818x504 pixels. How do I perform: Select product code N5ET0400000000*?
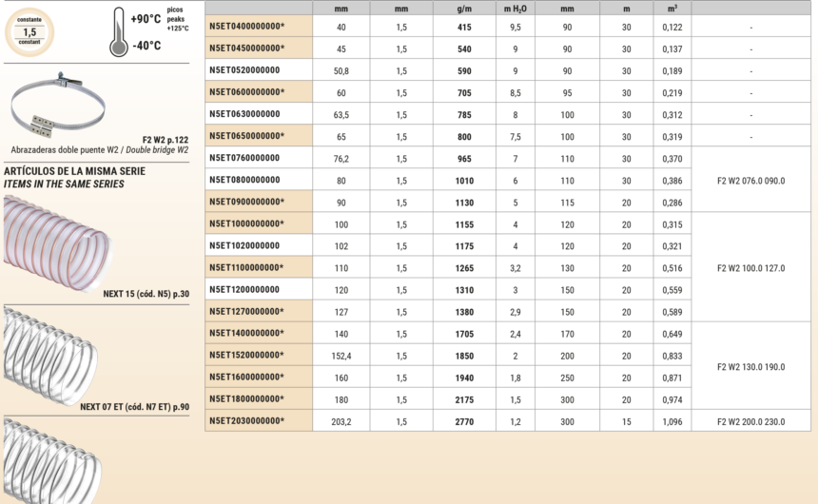245,26
